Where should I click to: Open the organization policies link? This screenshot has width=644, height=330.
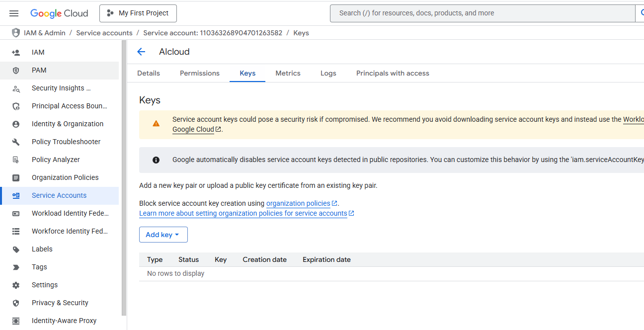tap(298, 203)
